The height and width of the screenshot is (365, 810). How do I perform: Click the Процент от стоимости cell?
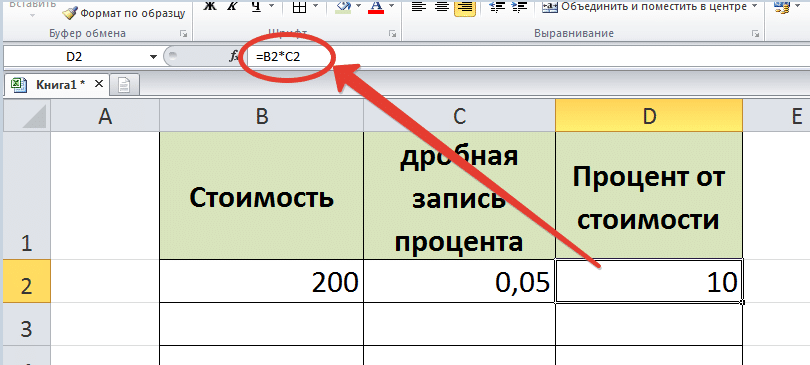click(x=649, y=196)
